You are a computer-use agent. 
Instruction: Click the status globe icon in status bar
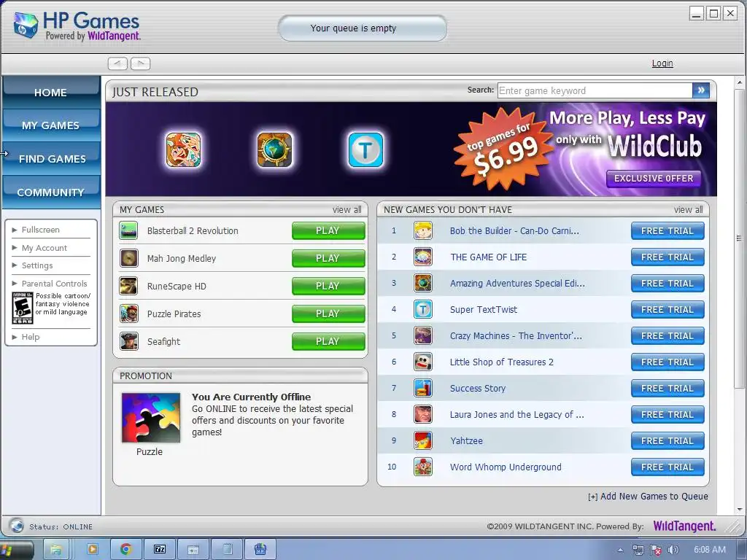click(17, 526)
